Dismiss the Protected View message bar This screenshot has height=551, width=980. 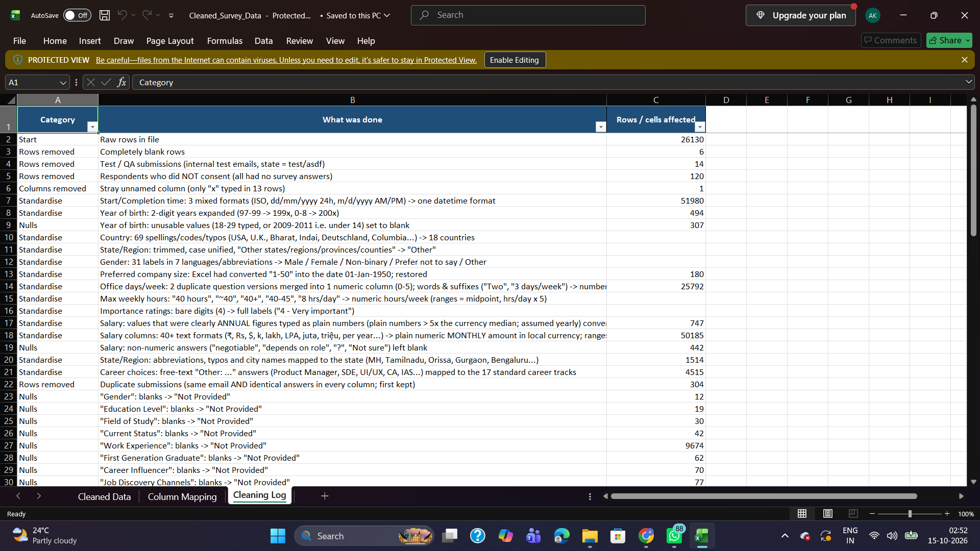pyautogui.click(x=964, y=60)
